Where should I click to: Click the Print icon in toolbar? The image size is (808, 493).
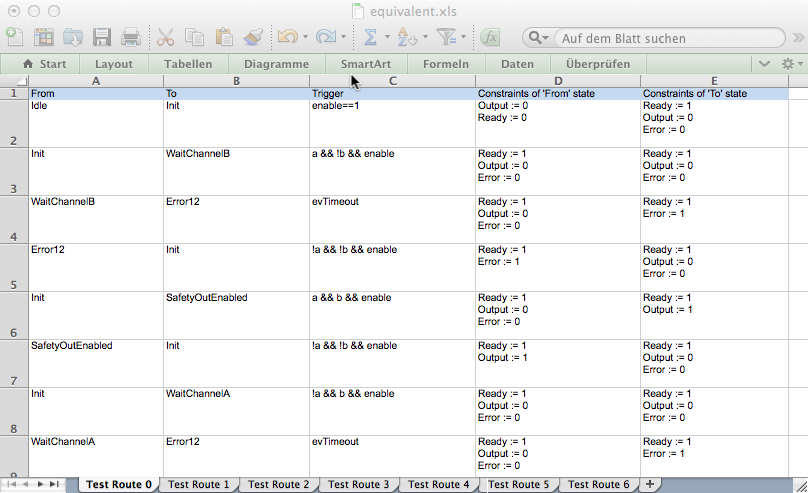click(131, 38)
